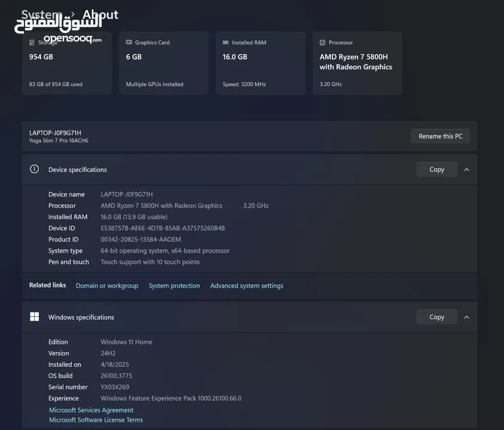Open Advanced system settings link
The image size is (504, 430).
click(x=247, y=285)
